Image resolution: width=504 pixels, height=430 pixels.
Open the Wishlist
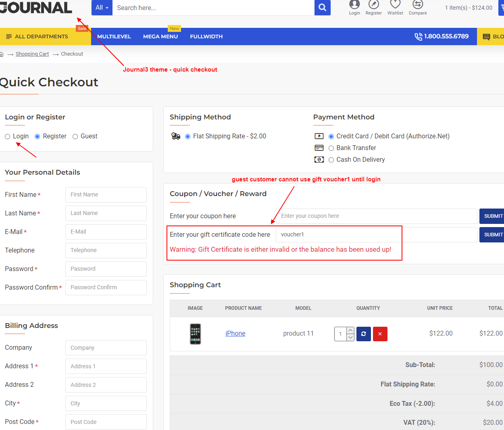click(x=395, y=7)
